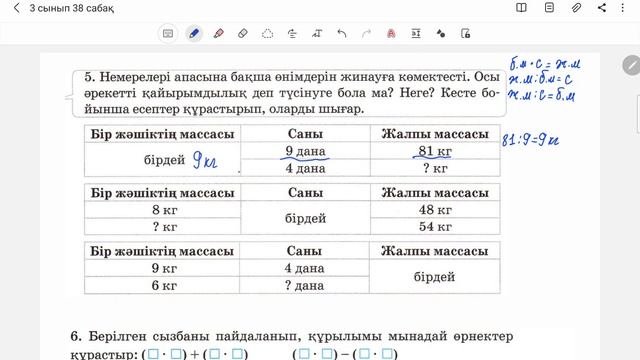Select the blue pen tool
This screenshot has width=640, height=360.
[x=194, y=33]
